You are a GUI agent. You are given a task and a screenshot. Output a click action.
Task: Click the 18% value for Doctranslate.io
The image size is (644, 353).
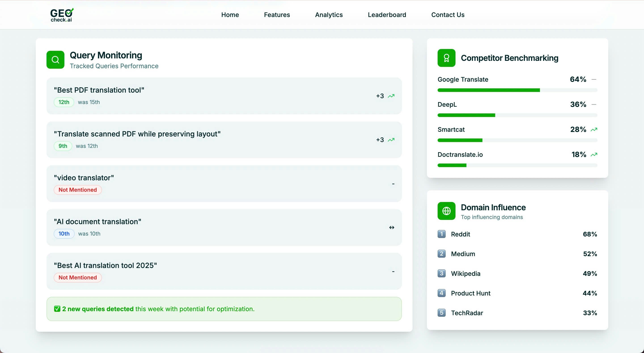coord(579,155)
